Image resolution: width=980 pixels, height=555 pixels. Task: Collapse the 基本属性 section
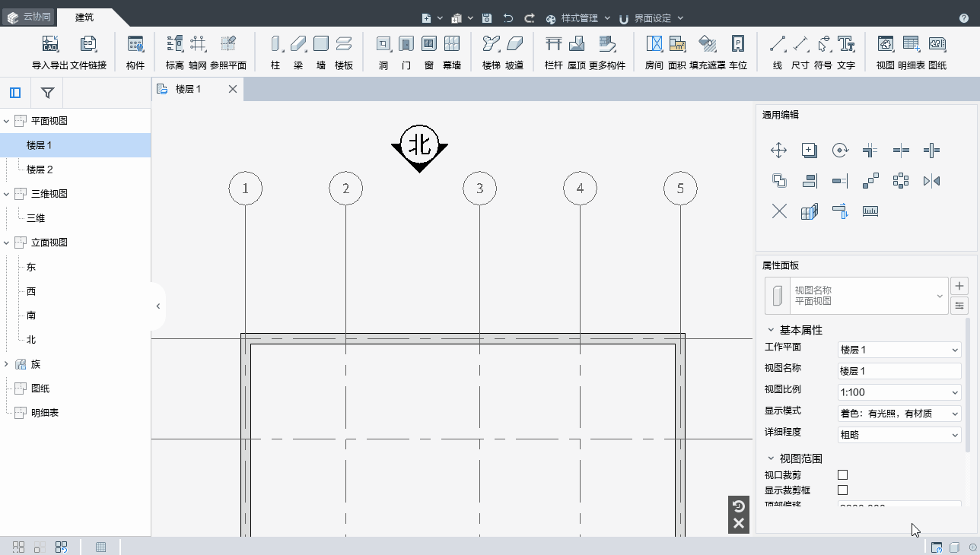[x=771, y=330]
